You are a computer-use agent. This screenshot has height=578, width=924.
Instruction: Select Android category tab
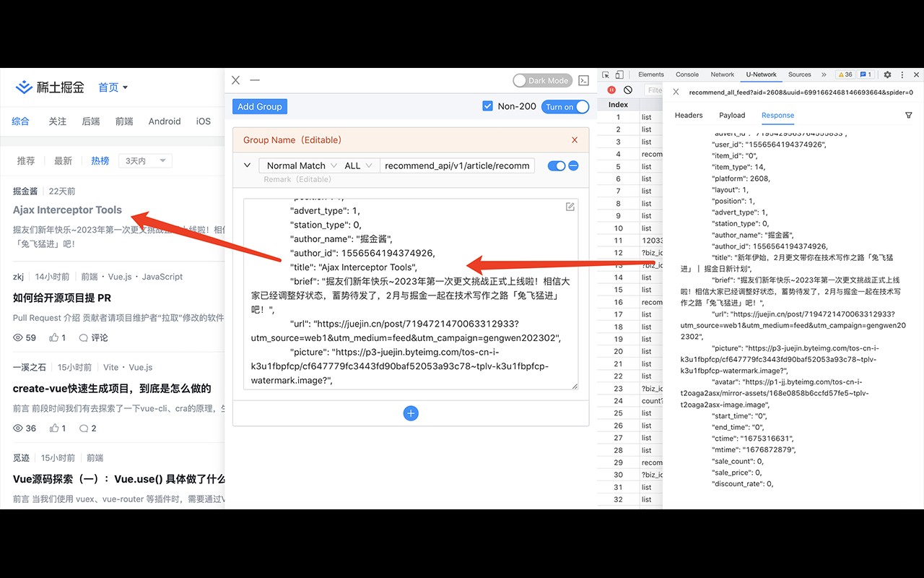point(165,121)
